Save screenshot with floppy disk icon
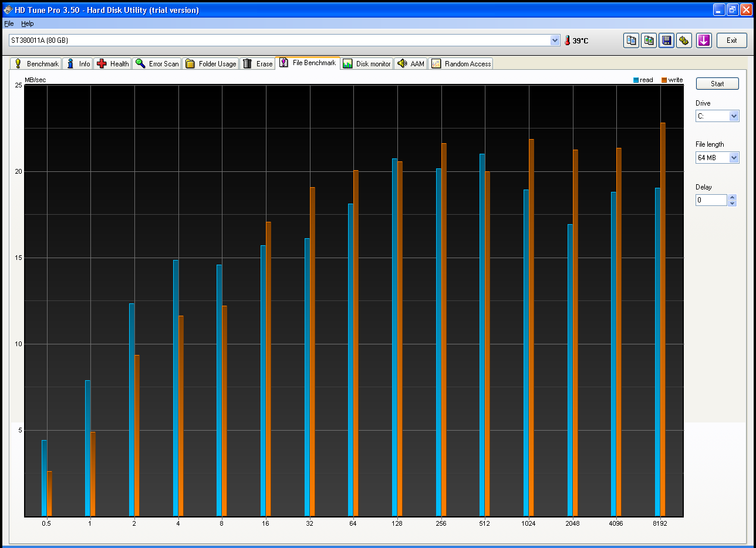The width and height of the screenshot is (756, 548). [x=666, y=40]
